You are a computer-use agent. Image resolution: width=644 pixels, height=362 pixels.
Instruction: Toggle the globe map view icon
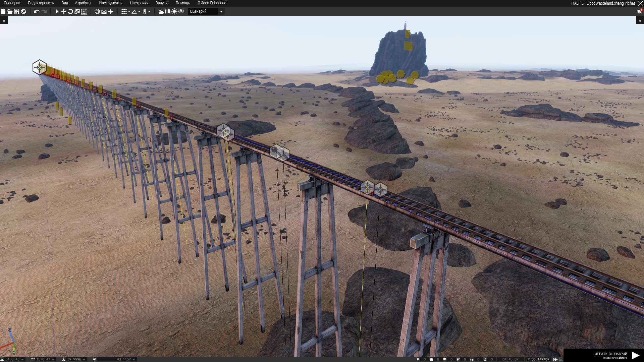(x=97, y=11)
